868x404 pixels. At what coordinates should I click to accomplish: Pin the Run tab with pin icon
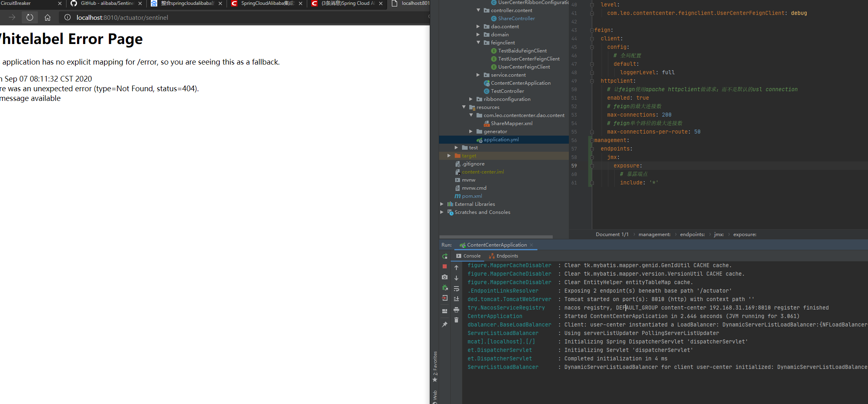(x=445, y=324)
